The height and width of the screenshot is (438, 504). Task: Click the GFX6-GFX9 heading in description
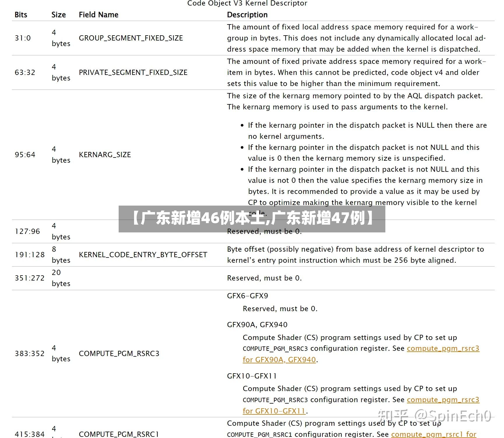click(x=247, y=296)
